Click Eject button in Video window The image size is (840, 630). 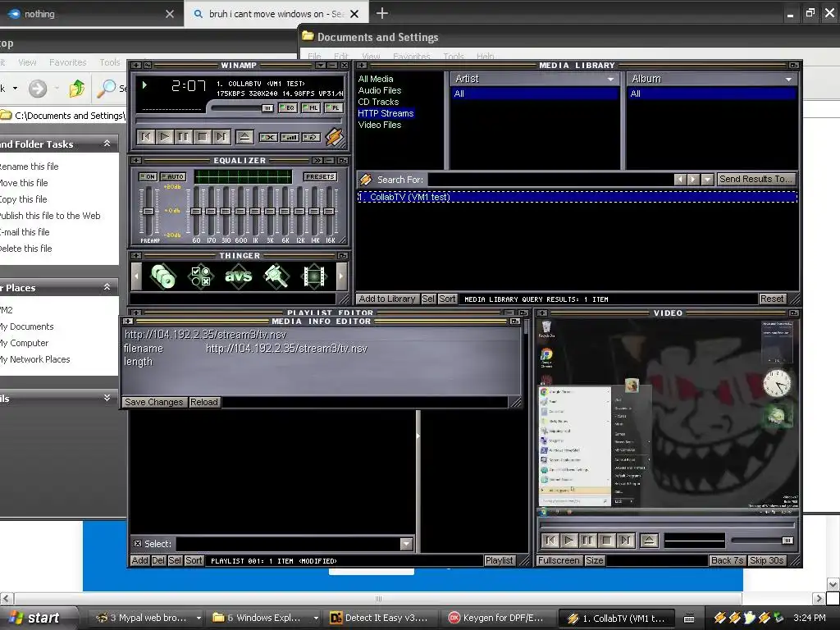[x=650, y=541]
